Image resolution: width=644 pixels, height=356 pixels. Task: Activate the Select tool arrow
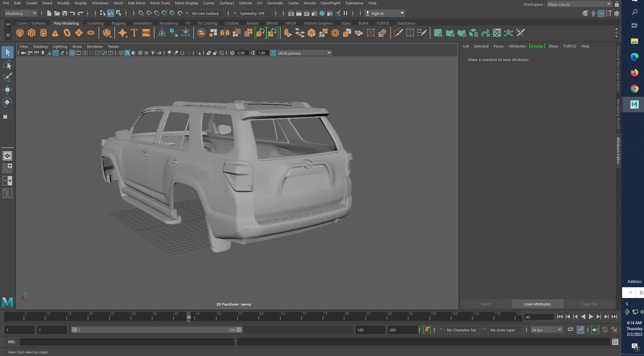(7, 52)
